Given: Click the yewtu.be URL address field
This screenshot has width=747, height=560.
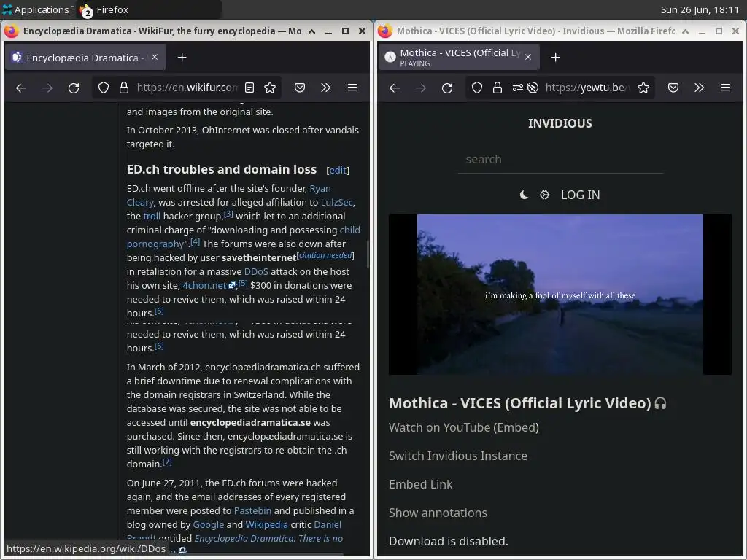Looking at the screenshot, I should click(x=587, y=87).
